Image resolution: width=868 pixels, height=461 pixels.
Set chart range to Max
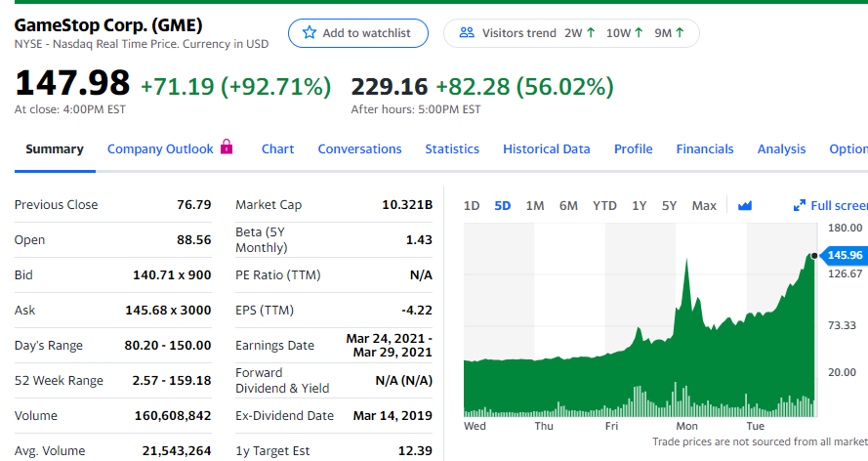(x=704, y=206)
